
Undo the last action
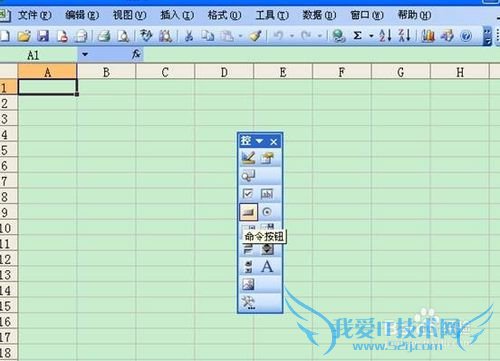pos(279,36)
